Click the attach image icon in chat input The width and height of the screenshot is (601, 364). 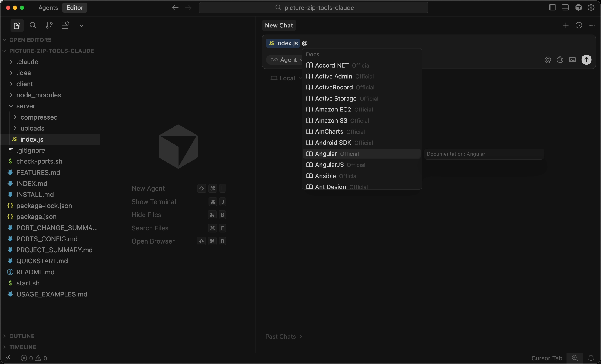pyautogui.click(x=572, y=60)
